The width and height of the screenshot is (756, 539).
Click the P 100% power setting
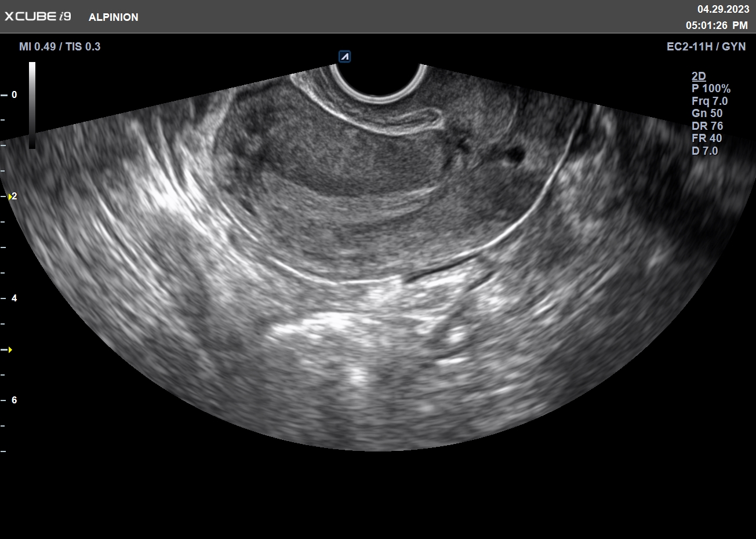tap(711, 89)
